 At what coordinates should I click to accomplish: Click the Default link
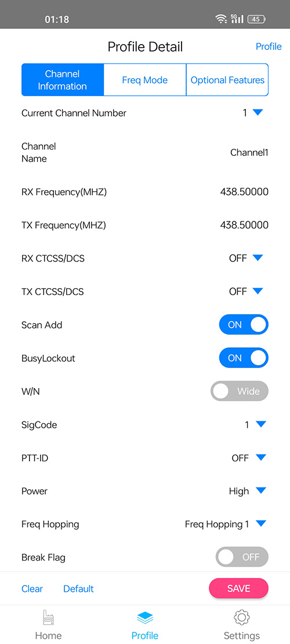(78, 588)
